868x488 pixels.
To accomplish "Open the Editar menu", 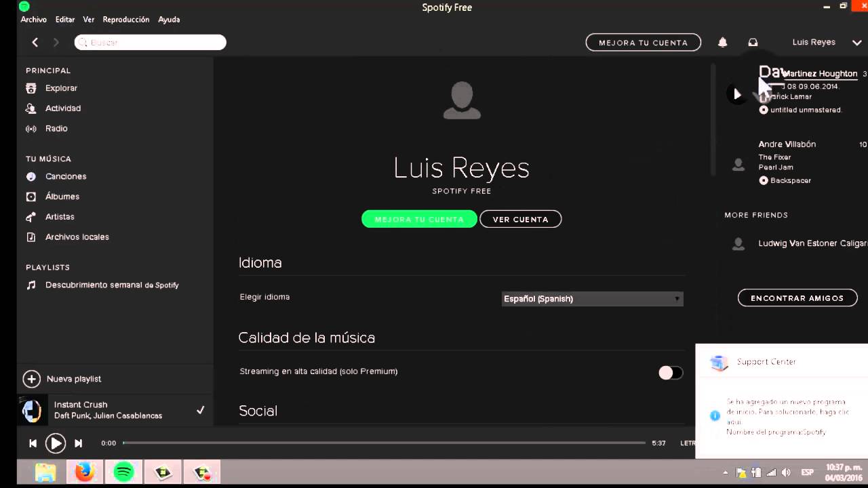I will 65,20.
